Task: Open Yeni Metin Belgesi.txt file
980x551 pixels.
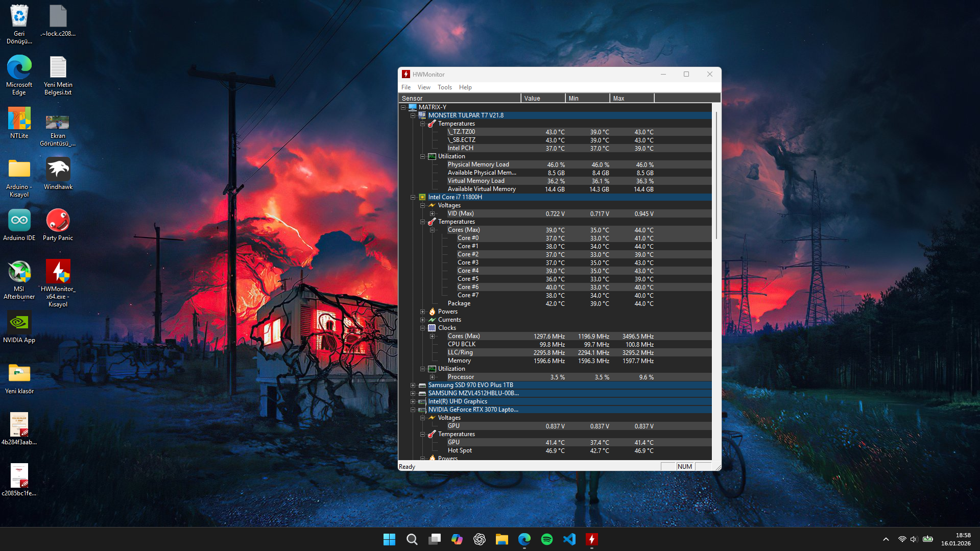Action: pos(58,75)
